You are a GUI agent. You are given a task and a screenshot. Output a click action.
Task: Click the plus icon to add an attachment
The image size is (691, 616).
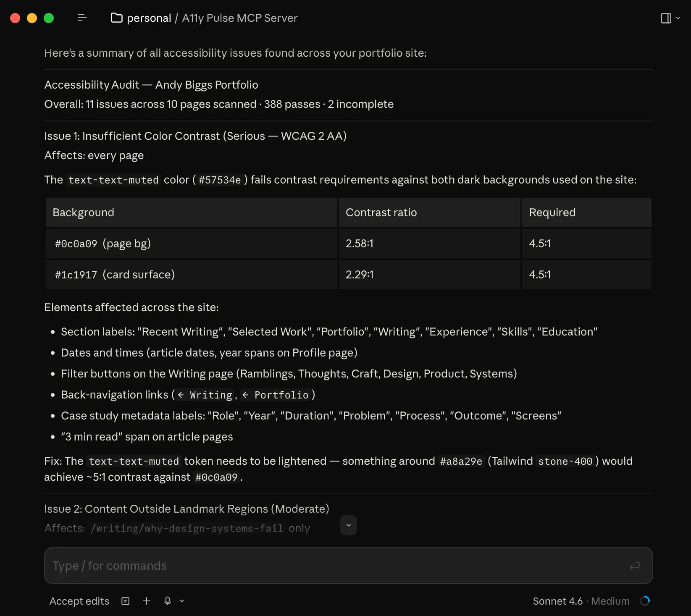click(146, 601)
